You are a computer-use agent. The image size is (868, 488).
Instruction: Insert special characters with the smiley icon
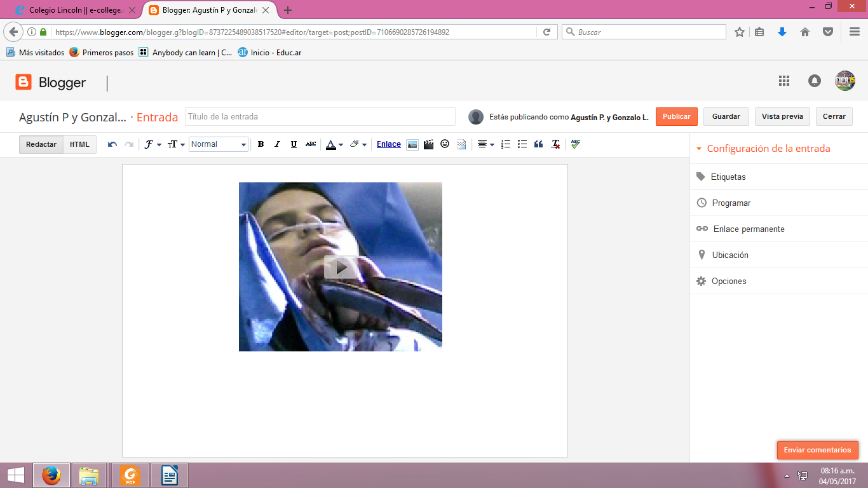point(445,144)
